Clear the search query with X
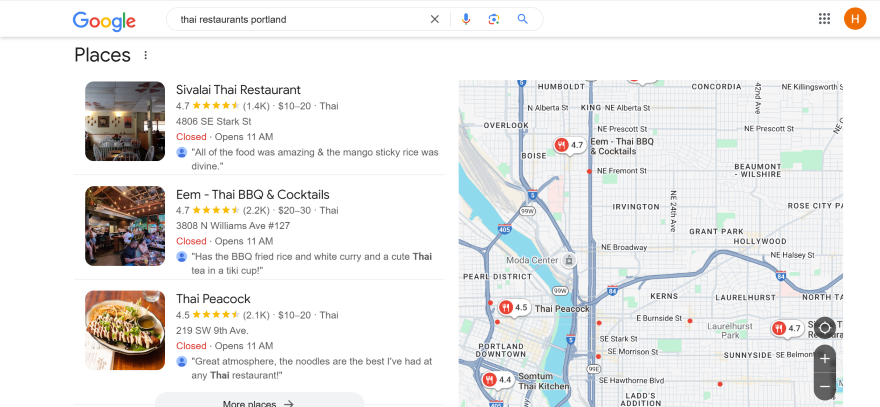This screenshot has height=407, width=880. [x=434, y=20]
